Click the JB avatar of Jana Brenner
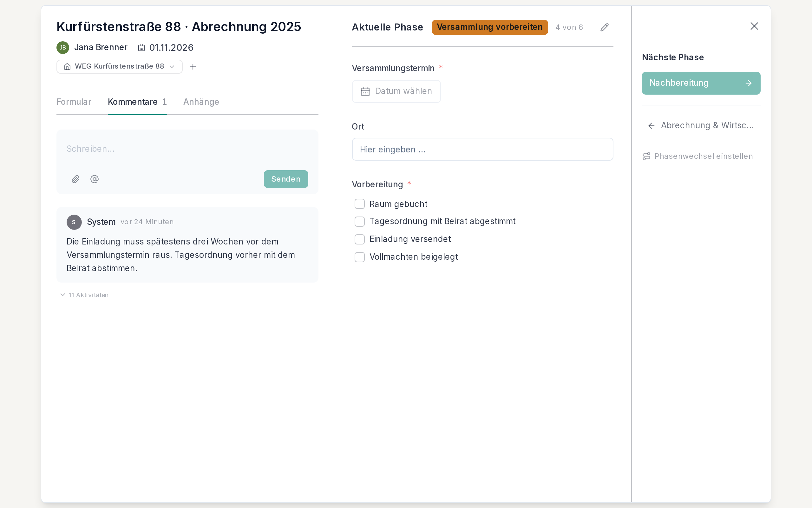This screenshot has width=812, height=508. click(x=63, y=48)
